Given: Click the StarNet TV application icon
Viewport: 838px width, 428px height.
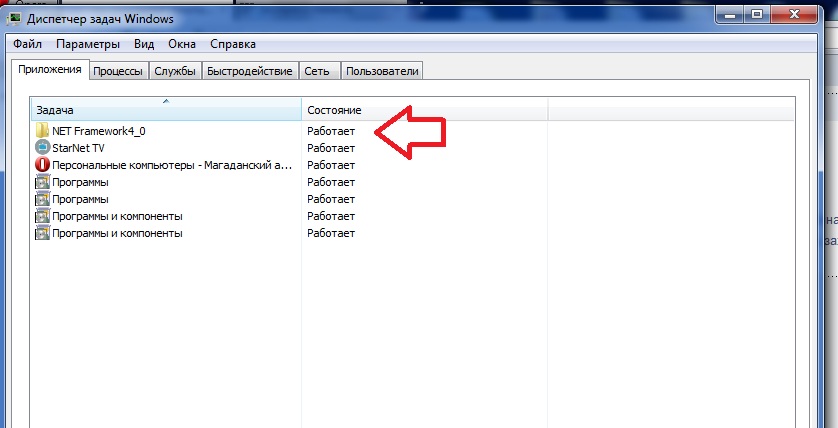Looking at the screenshot, I should [42, 148].
